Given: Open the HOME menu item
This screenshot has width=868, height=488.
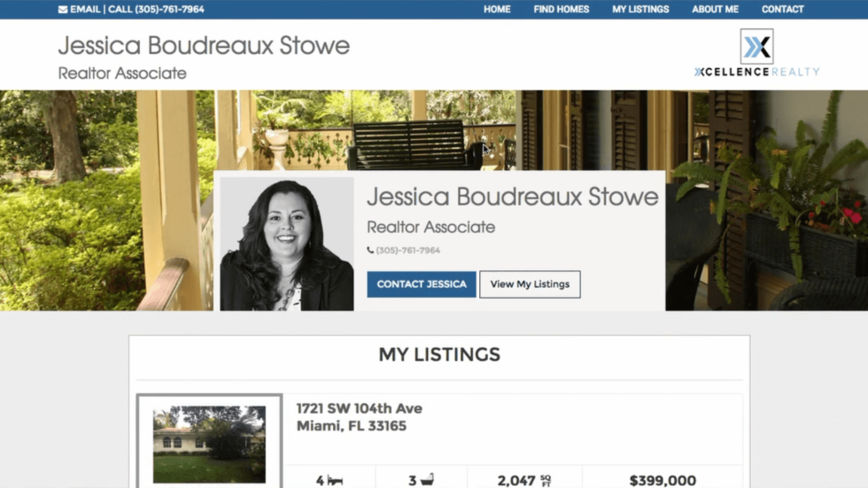Looking at the screenshot, I should tap(497, 10).
